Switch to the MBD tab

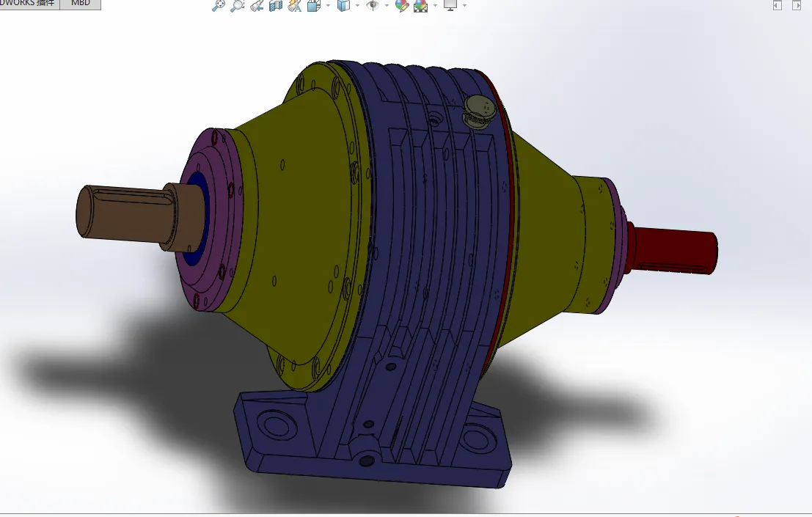tap(80, 4)
